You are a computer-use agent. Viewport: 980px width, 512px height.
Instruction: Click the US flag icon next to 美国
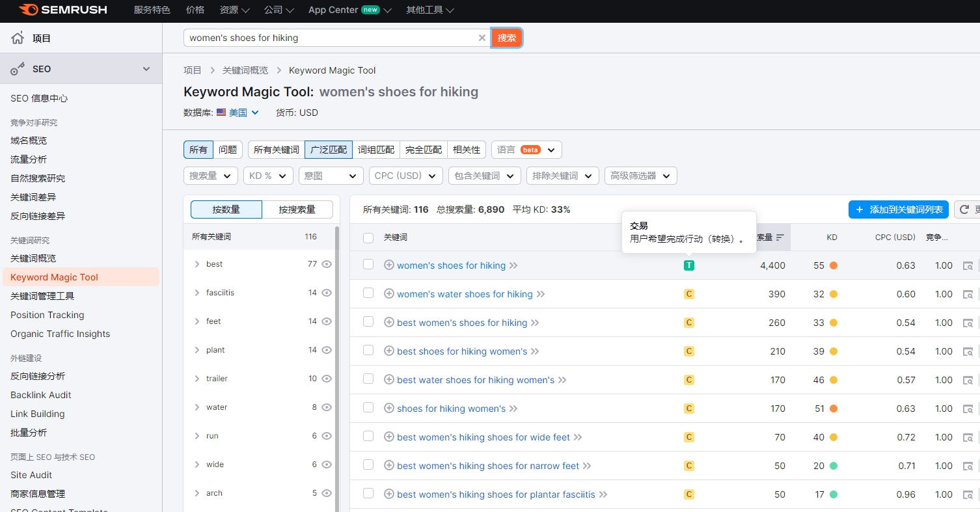221,113
